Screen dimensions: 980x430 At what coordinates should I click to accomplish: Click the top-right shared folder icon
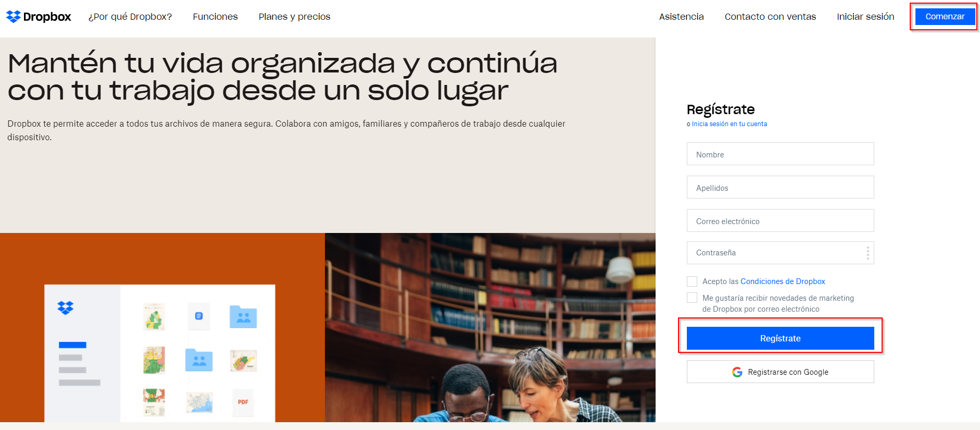pos(243,317)
